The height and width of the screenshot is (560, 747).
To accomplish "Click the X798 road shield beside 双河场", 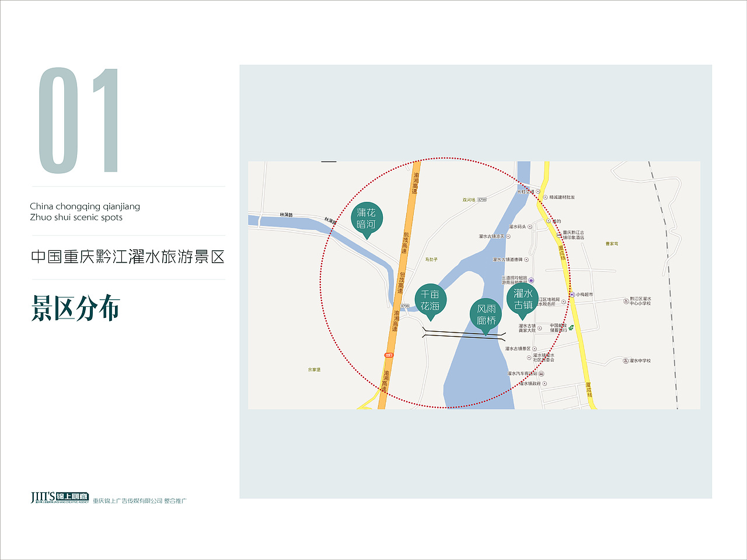I will (482, 199).
